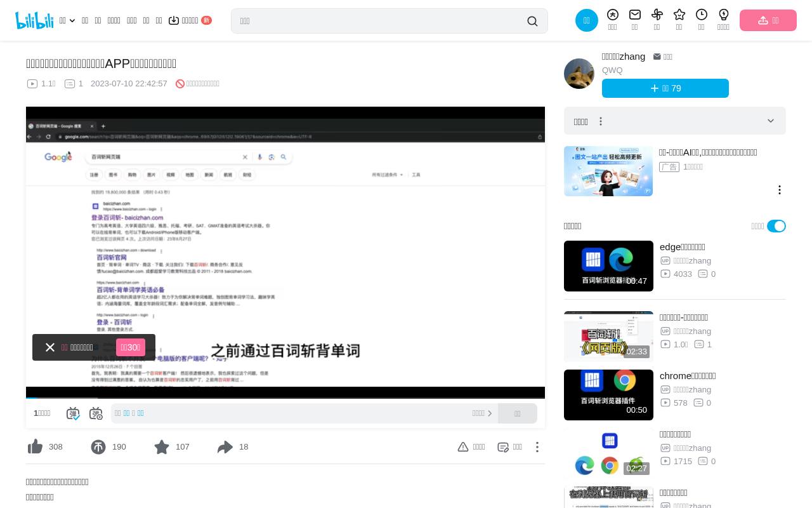Open the Live (直播) nav item
The image size is (812, 508).
[98, 20]
